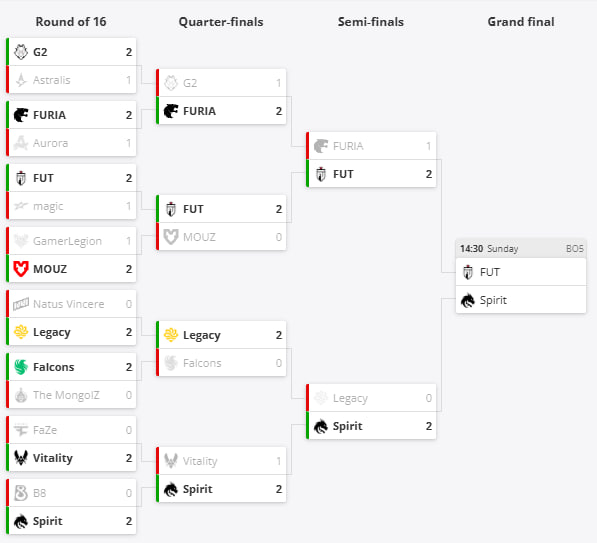597x543 pixels.
Task: Click the Spirit dragon logo in Grand final
Action: click(x=468, y=300)
